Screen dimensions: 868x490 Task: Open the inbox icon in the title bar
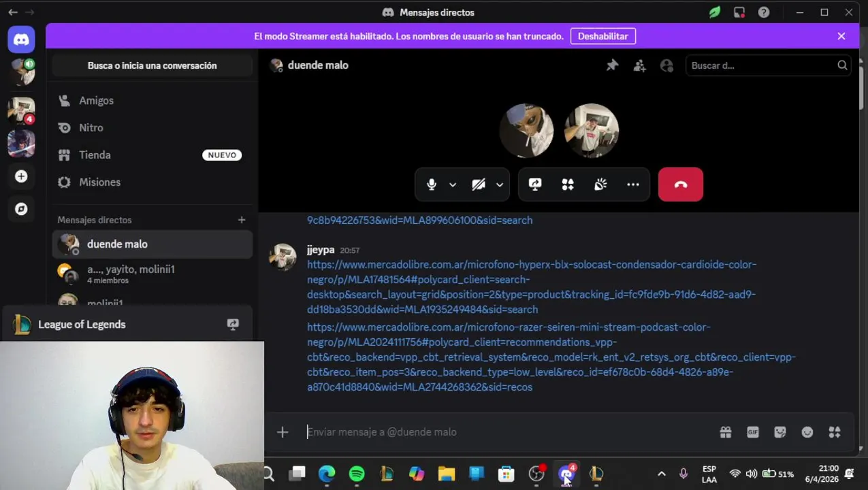point(739,12)
